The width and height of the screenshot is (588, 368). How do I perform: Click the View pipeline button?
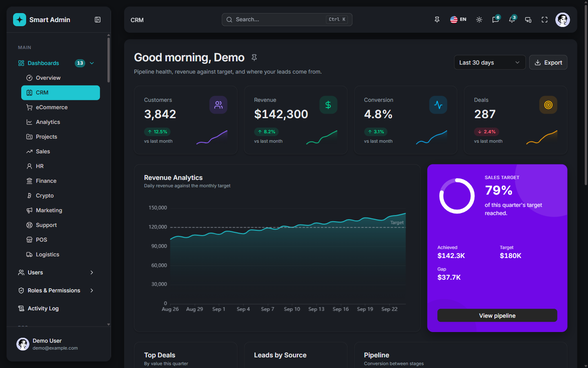pyautogui.click(x=497, y=315)
